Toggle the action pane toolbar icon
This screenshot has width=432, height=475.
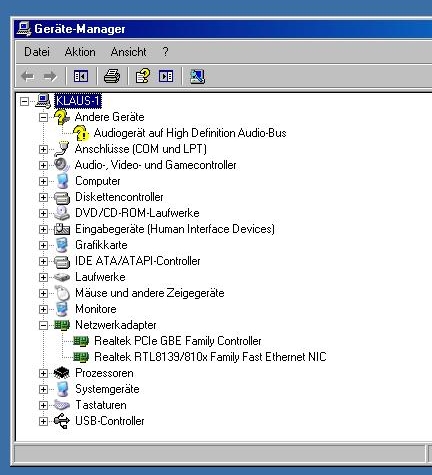[x=166, y=76]
